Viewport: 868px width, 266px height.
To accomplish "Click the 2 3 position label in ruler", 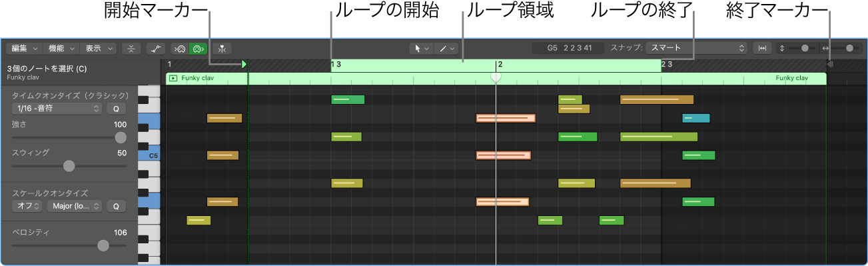I will click(667, 65).
